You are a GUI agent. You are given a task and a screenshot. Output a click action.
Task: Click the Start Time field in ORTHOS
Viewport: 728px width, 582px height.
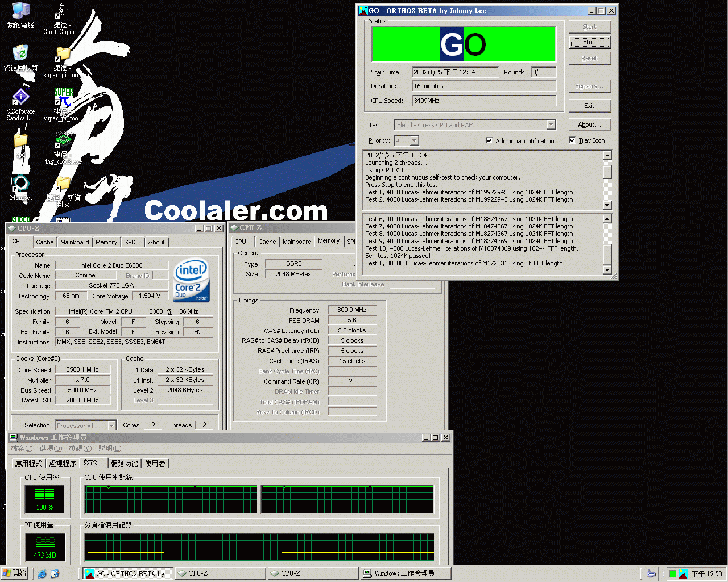[x=456, y=72]
